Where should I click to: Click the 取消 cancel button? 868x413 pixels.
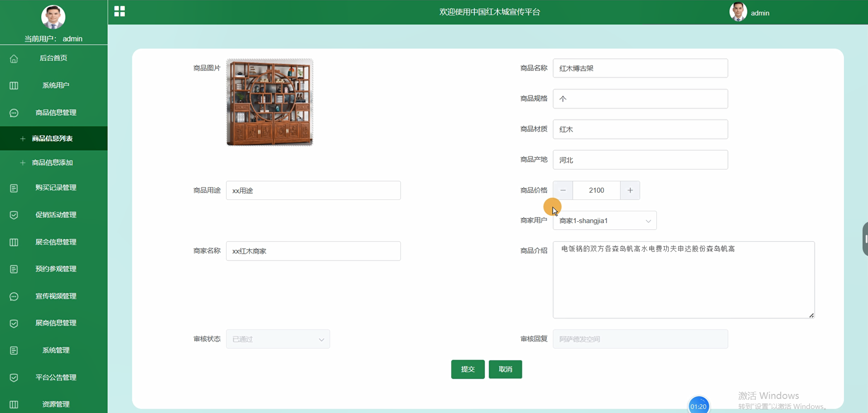[x=505, y=369]
